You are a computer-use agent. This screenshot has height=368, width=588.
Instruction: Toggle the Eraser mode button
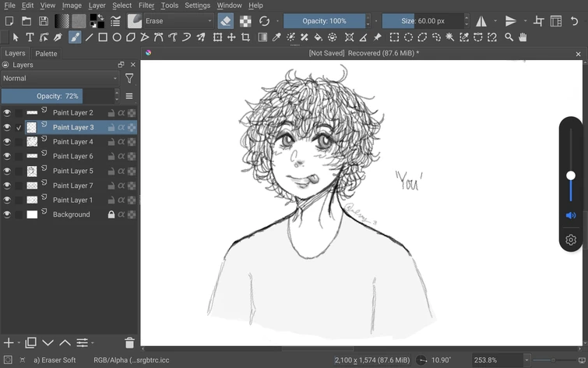point(225,21)
